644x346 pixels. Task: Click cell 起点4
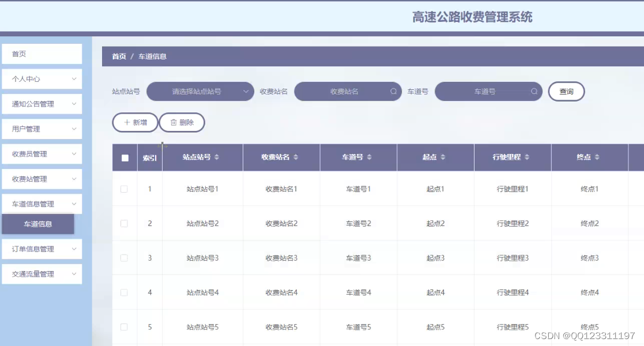click(x=435, y=292)
